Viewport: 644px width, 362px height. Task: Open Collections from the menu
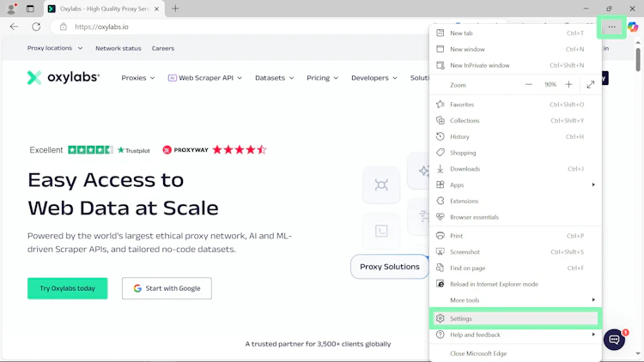(x=515, y=121)
